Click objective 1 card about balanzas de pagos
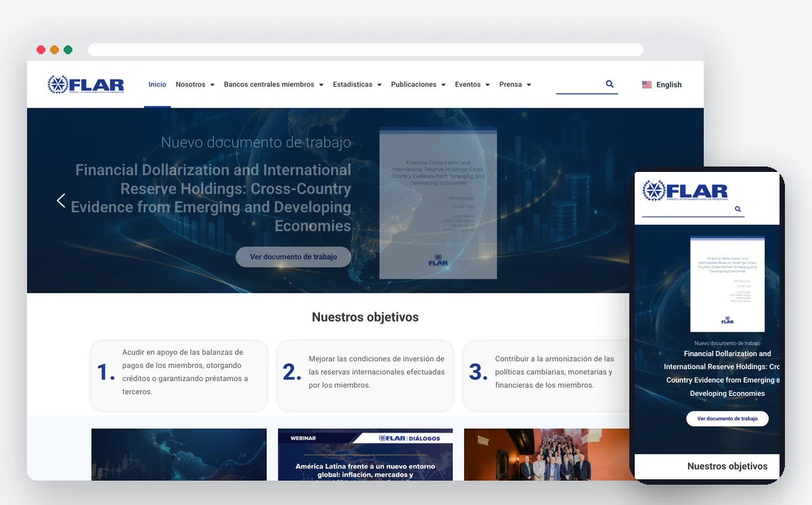The height and width of the screenshot is (505, 812). 179,375
